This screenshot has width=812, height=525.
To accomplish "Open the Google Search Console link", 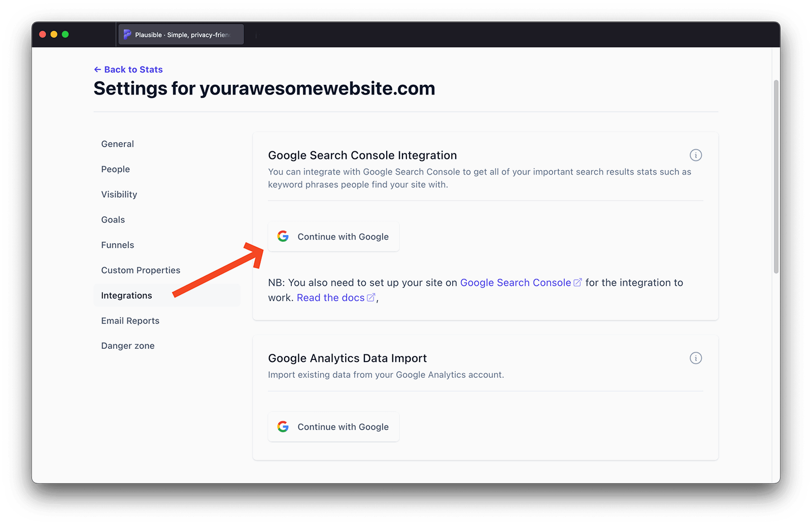I will [x=515, y=283].
